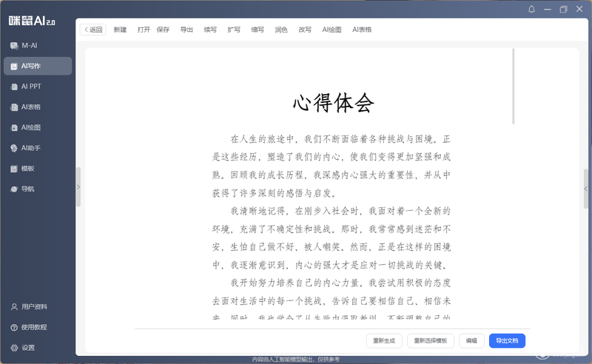Click 润色 in the toolbar

coord(281,30)
